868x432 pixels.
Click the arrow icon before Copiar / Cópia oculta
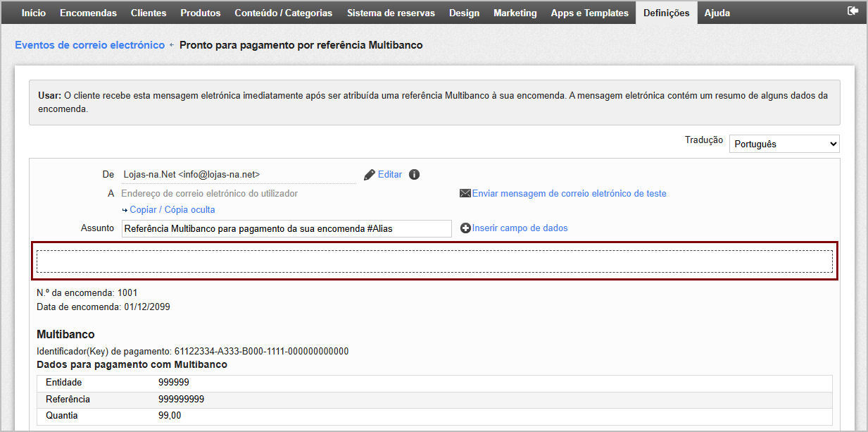click(x=125, y=210)
